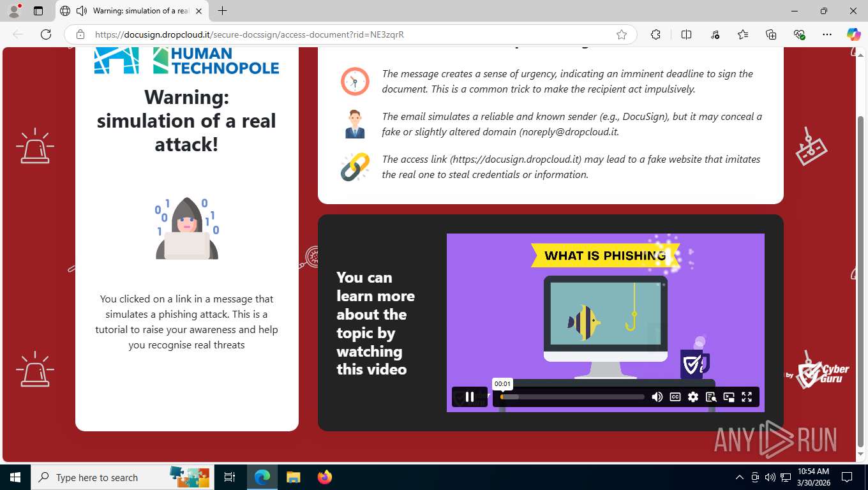Open Edge profile icon
The image size is (868, 490).
tap(13, 11)
